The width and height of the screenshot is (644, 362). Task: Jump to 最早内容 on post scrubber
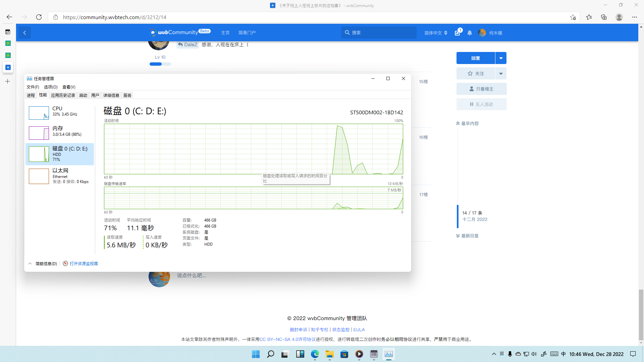[467, 123]
